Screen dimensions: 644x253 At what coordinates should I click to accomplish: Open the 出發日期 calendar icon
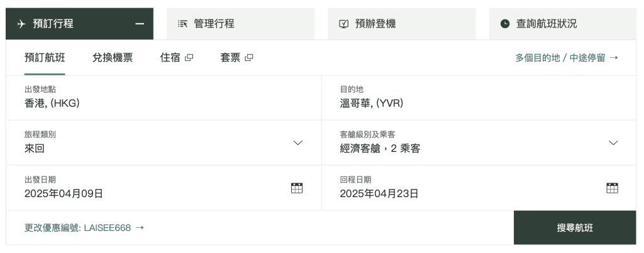(297, 188)
